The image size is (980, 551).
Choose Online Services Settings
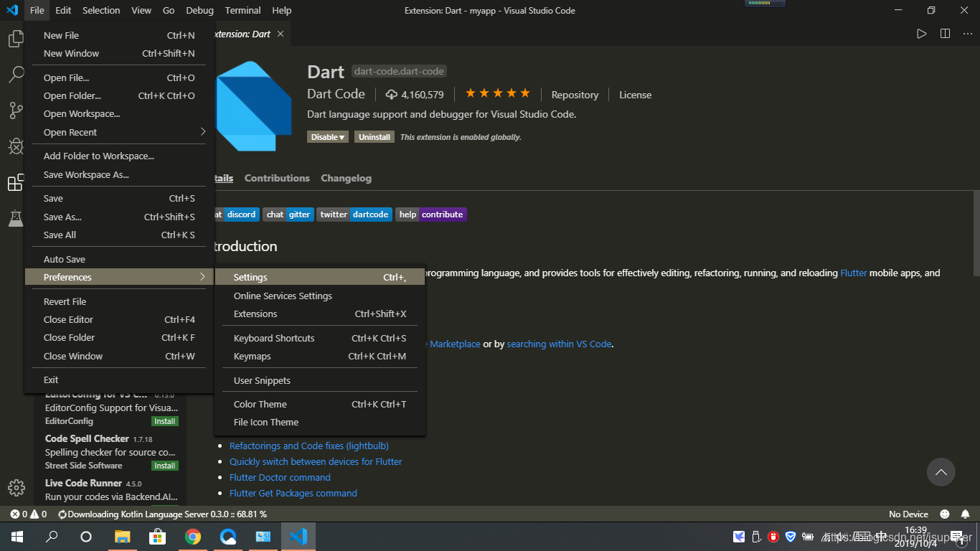320,296
